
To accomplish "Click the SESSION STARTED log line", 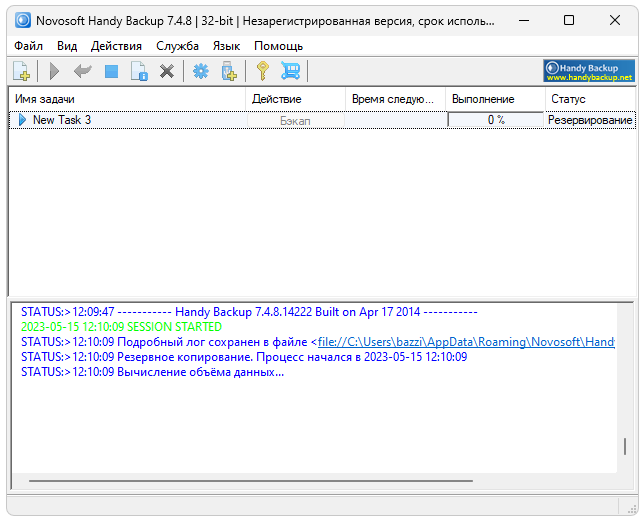I will [121, 327].
